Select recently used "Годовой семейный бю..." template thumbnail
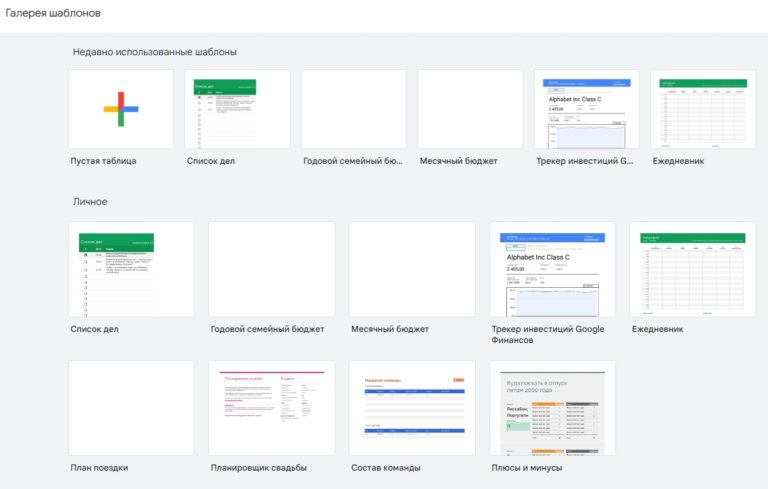The width and height of the screenshot is (768, 489). point(353,109)
